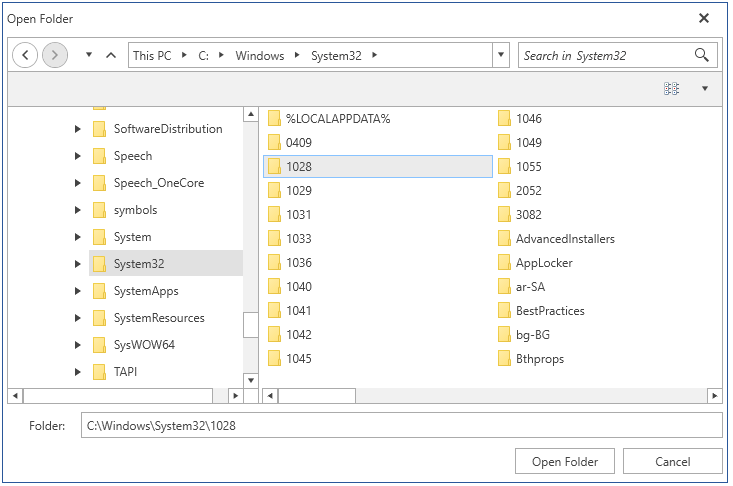Viewport: 733px width, 486px height.
Task: Click the %LOCALAPPDATA% folder icon
Action: [x=274, y=118]
